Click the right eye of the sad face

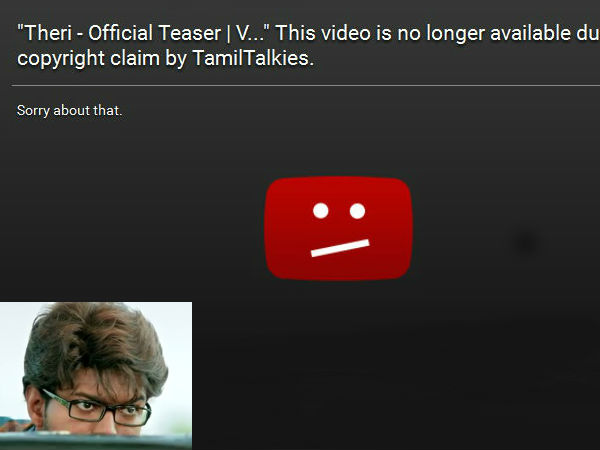pyautogui.click(x=357, y=211)
